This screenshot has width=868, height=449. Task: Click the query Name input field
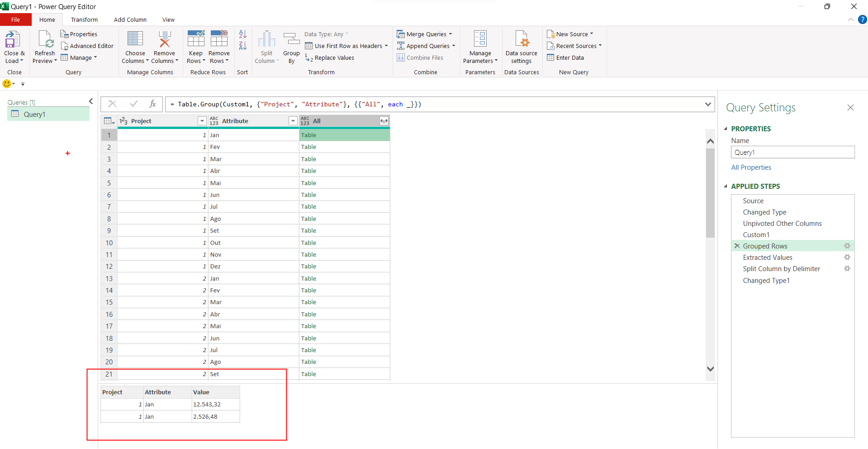click(x=792, y=152)
